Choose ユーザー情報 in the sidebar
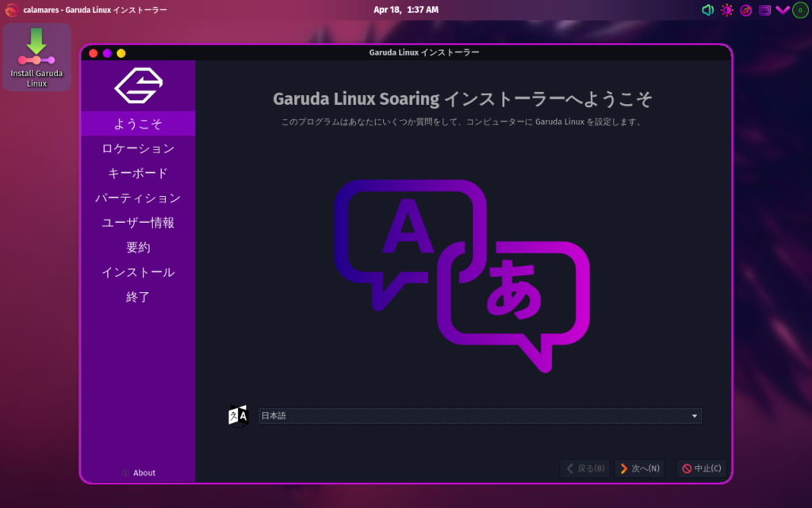Screen dimensions: 812x508 138,223
